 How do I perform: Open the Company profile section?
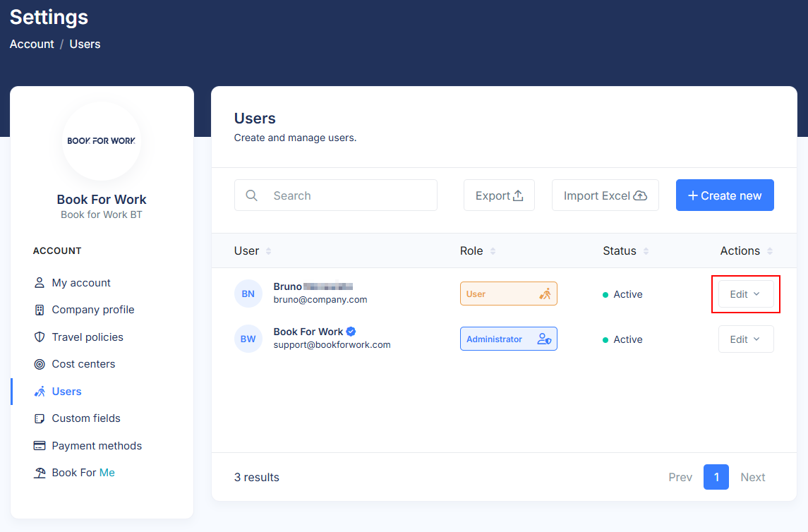pyautogui.click(x=84, y=310)
